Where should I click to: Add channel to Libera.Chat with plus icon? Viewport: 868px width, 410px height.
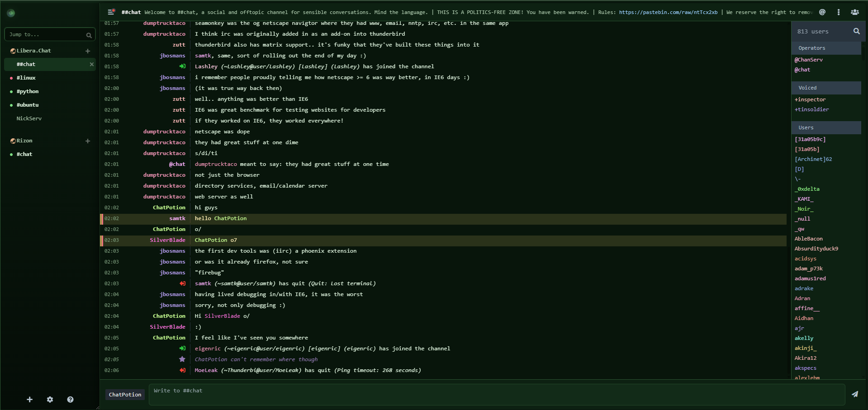(88, 51)
